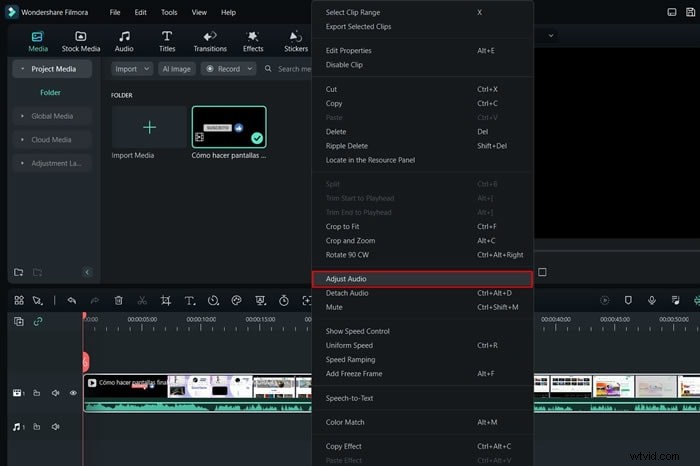Add a marker with shield icon
Image resolution: width=700 pixels, height=466 pixels.
pos(628,300)
